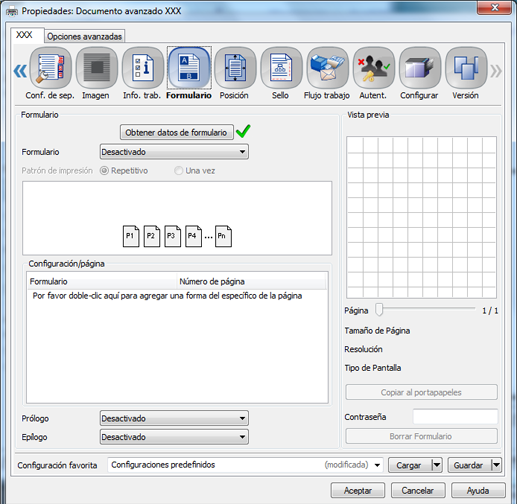Expand the Prólogo dropdown
Screen dimensions: 517x504
tap(174, 418)
